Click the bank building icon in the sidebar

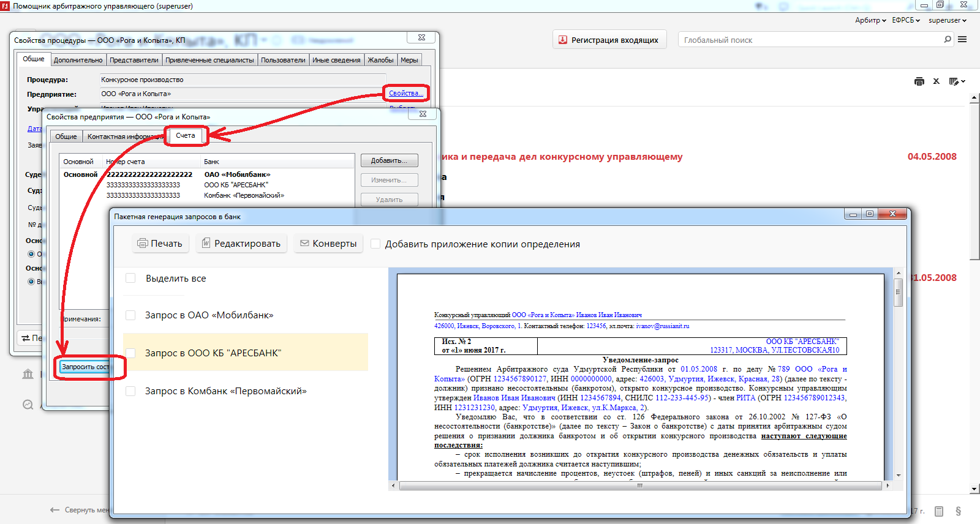point(28,374)
